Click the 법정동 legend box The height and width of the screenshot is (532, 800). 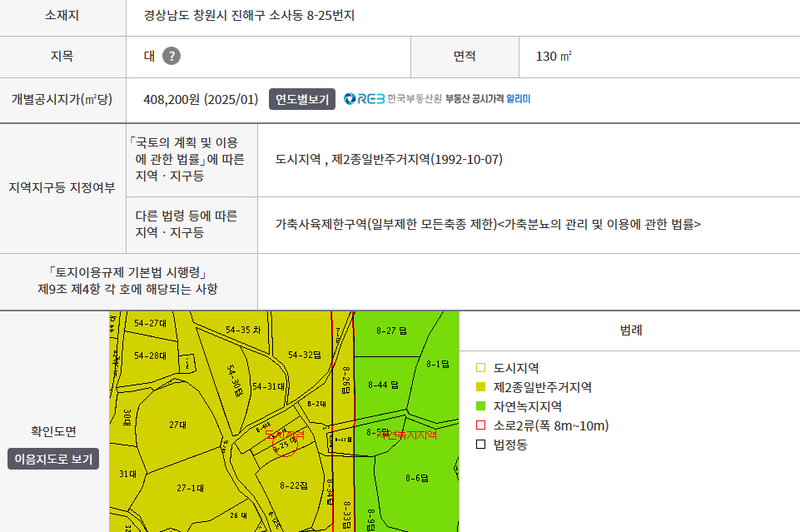tap(480, 445)
